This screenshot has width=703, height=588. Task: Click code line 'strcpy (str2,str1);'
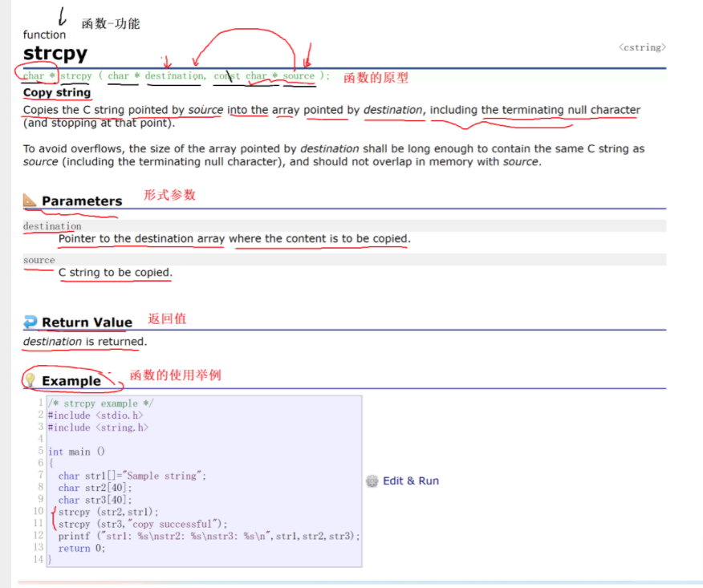[108, 512]
